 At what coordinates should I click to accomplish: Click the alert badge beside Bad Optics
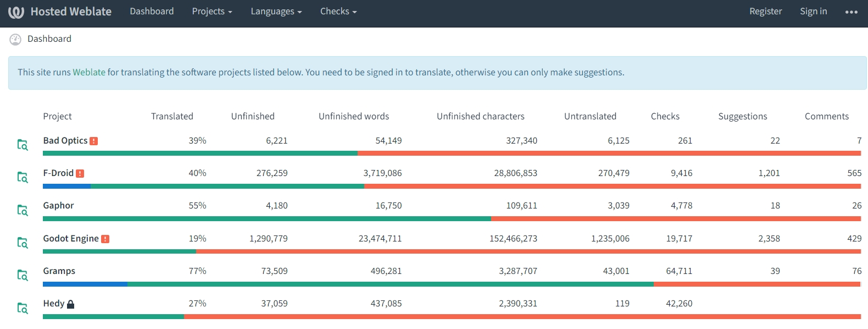(94, 141)
